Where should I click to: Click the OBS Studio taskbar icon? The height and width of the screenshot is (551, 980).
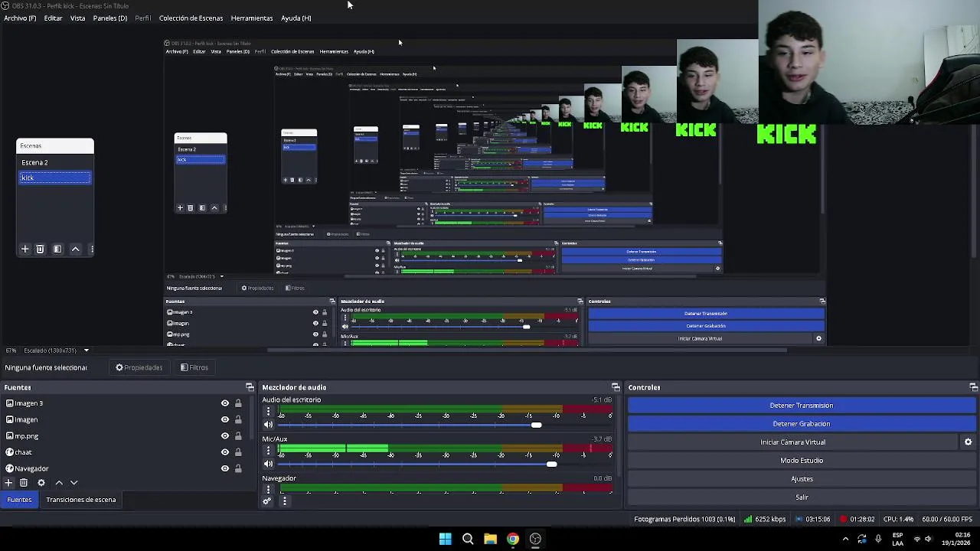[535, 539]
